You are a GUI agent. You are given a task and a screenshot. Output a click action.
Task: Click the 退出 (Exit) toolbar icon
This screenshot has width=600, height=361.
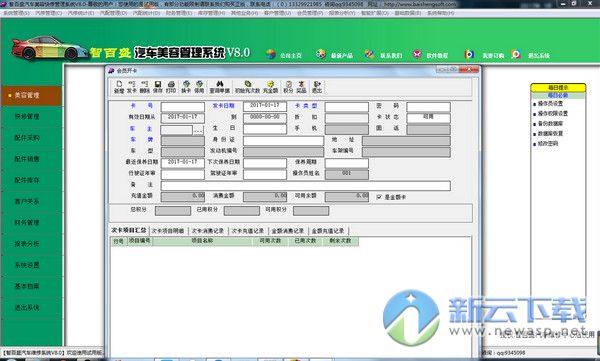point(317,87)
